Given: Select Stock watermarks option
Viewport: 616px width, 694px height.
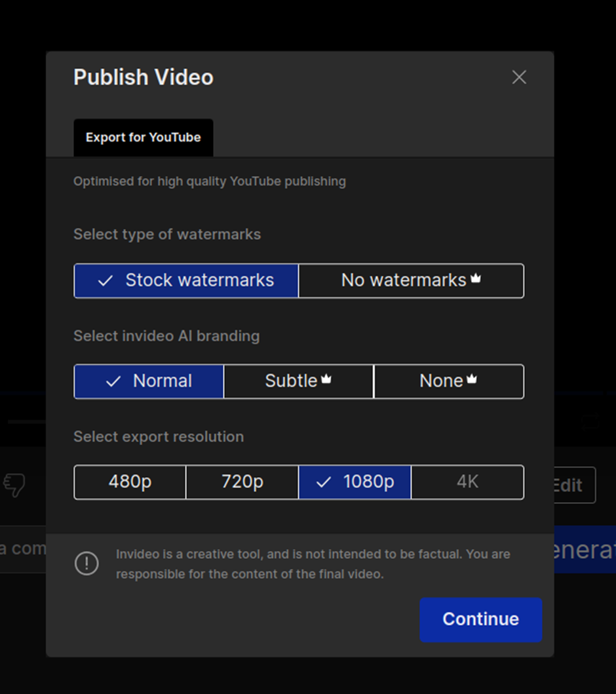Looking at the screenshot, I should pyautogui.click(x=186, y=280).
